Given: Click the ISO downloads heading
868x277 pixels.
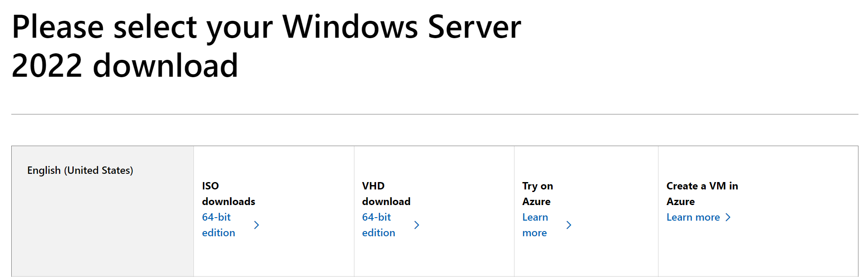Looking at the screenshot, I should click(x=228, y=193).
